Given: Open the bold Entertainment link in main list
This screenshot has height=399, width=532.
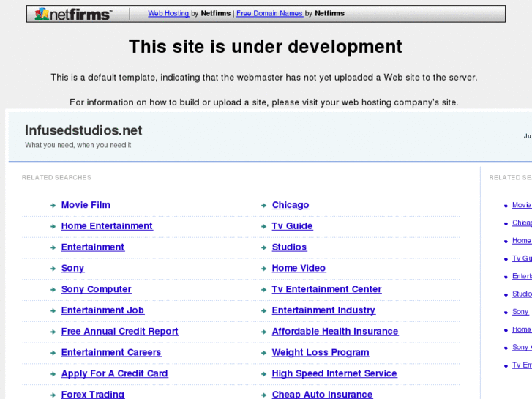Looking at the screenshot, I should 93,247.
